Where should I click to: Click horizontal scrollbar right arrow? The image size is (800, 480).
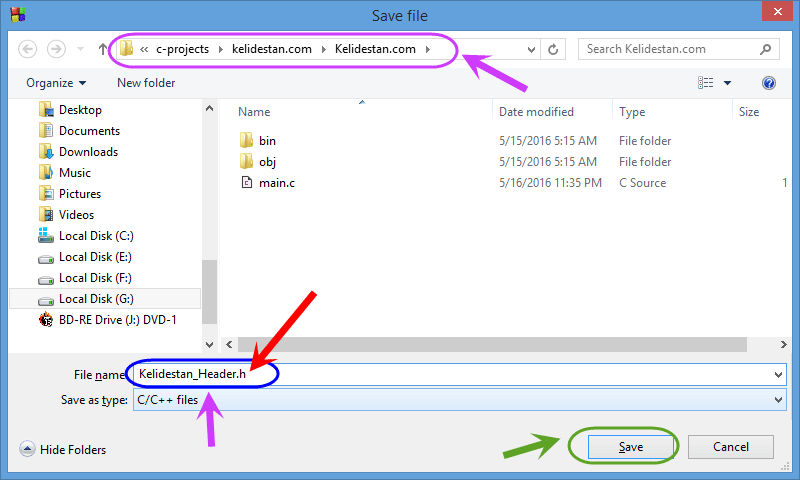click(784, 344)
